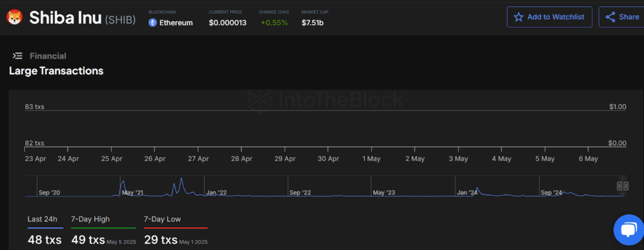Screen dimensions: 644x250
Task: Click the Share button
Action: (621, 17)
